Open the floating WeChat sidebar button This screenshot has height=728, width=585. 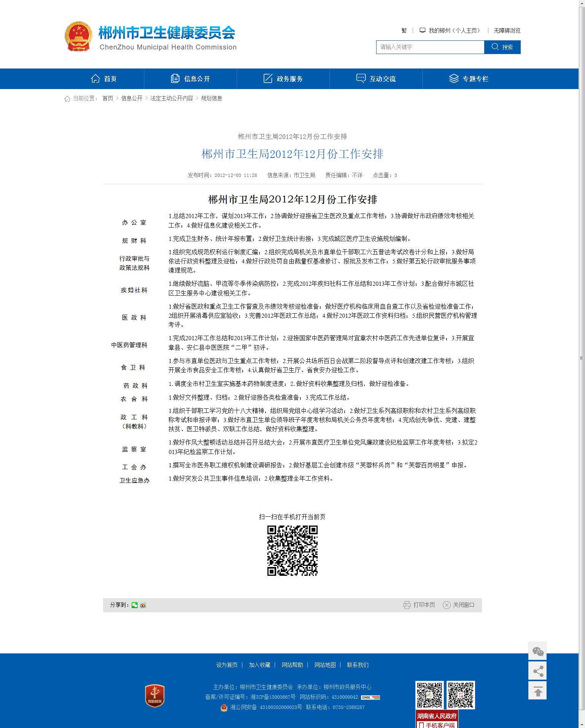537,652
